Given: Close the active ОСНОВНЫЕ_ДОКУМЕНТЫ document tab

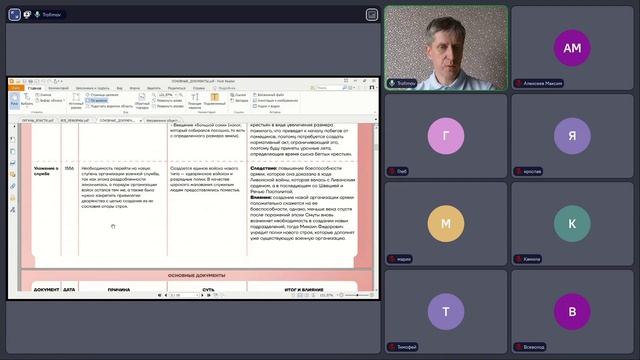Looking at the screenshot, I should tap(140, 120).
